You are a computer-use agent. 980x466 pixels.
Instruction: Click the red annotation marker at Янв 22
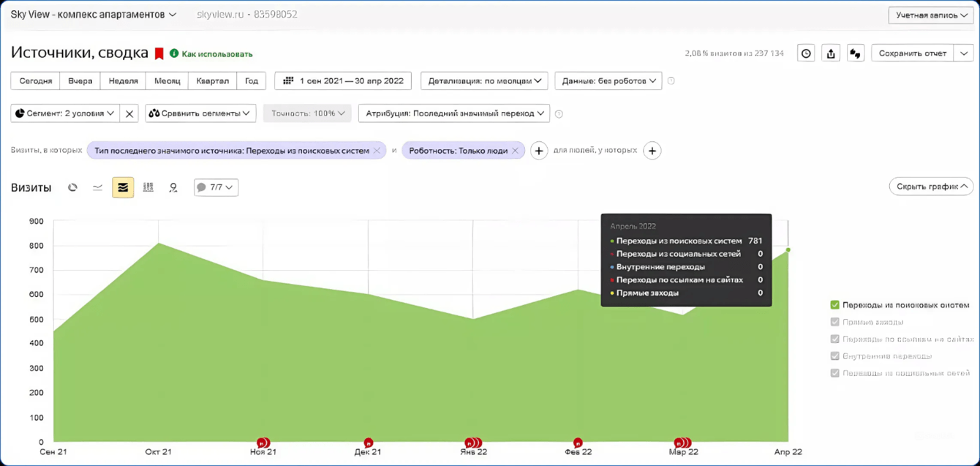[474, 443]
